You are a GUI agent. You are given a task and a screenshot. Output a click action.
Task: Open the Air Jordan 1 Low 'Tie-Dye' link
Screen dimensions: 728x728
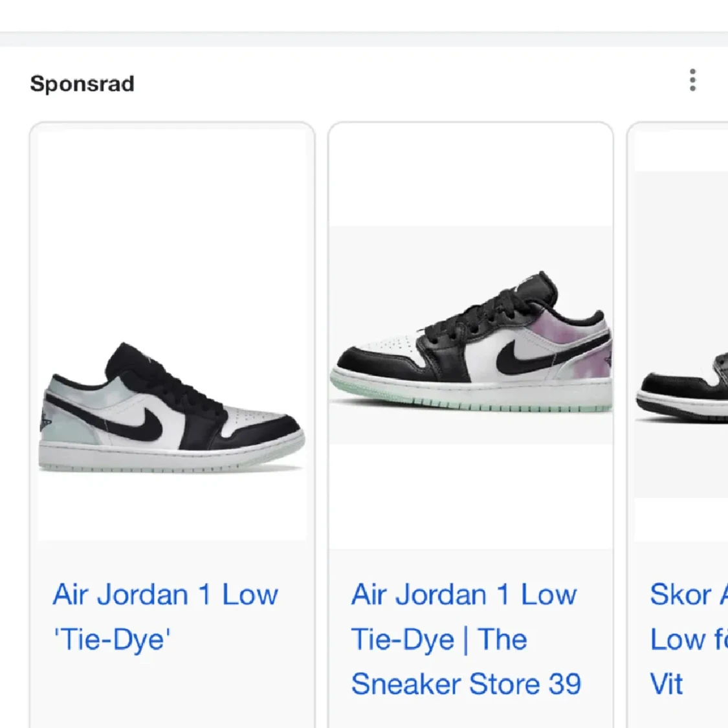tap(165, 617)
